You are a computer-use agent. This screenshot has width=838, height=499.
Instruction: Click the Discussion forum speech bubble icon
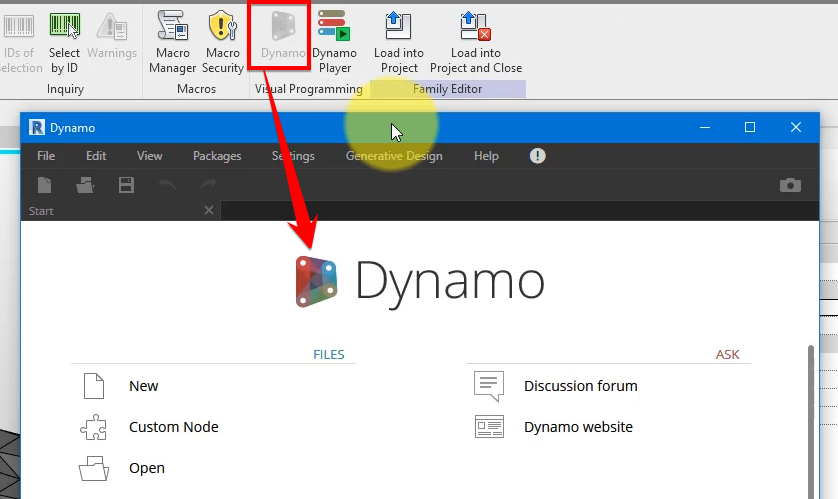(x=489, y=386)
